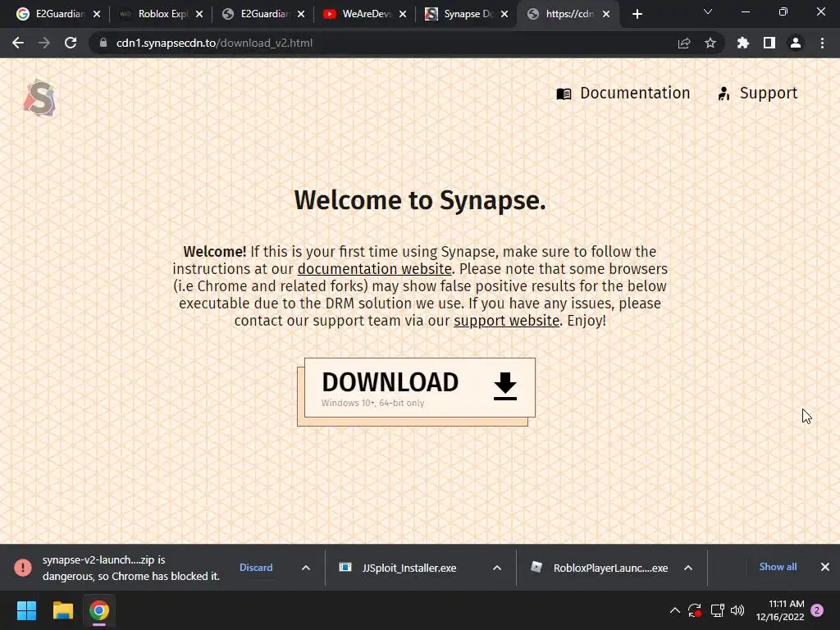Click the Synapse S logo

pyautogui.click(x=39, y=98)
